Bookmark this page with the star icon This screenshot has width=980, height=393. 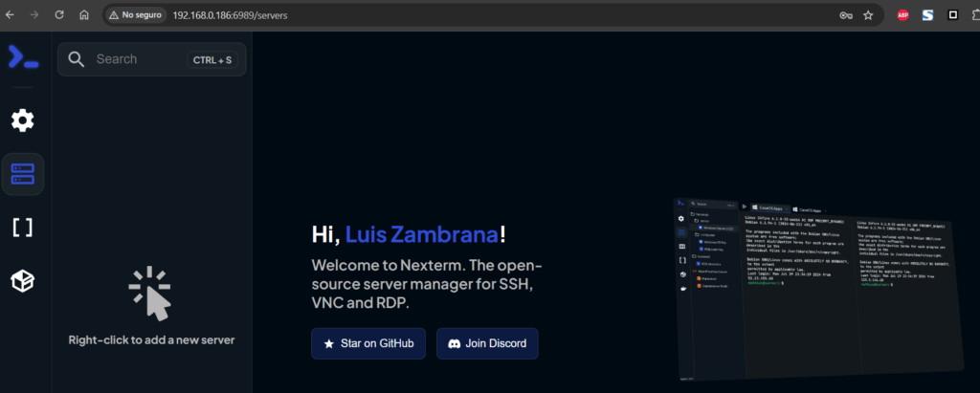click(x=868, y=15)
